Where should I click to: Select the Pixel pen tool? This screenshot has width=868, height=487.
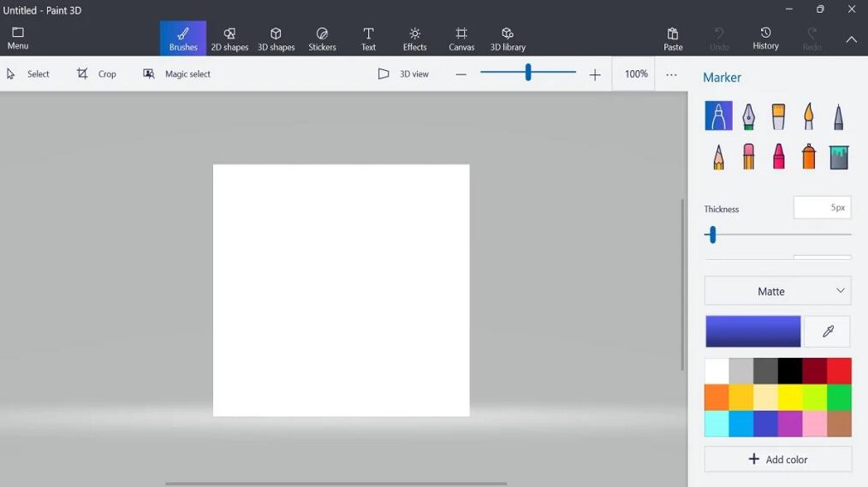(838, 116)
